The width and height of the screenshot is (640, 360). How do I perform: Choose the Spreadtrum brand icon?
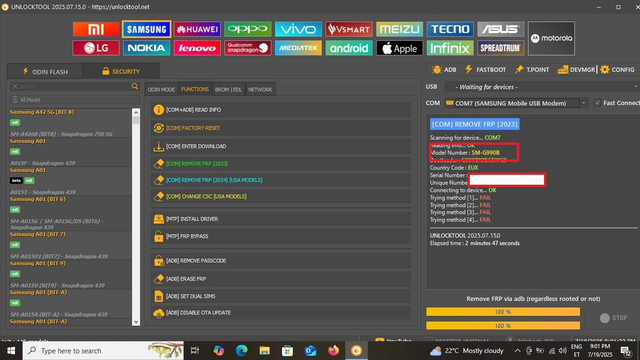pos(501,48)
